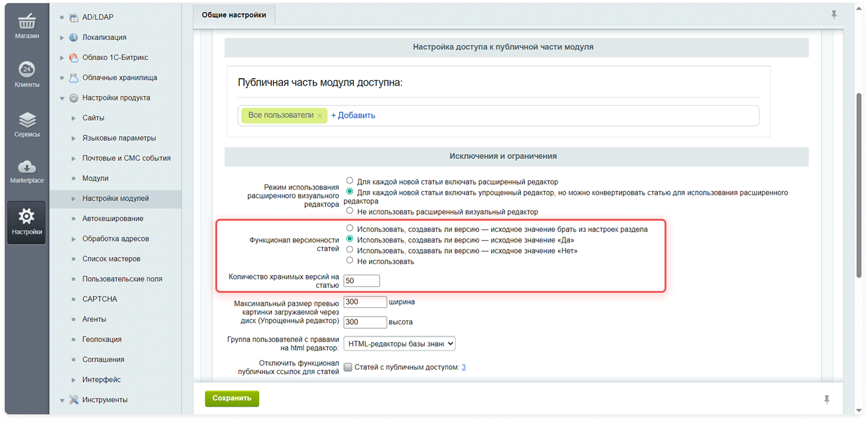This screenshot has width=868, height=421.
Task: Enable the 'Статей с публичным доступом' checkbox
Action: [x=348, y=367]
